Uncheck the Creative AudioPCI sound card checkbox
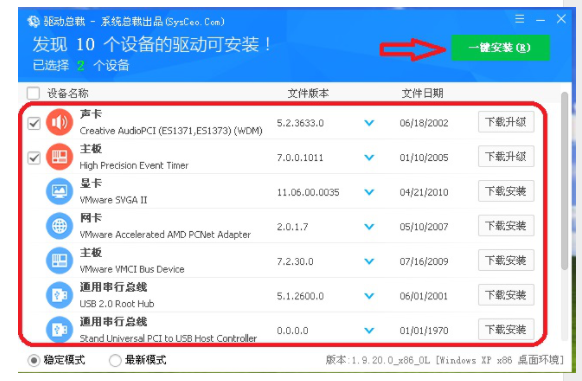The height and width of the screenshot is (381, 582). click(34, 123)
